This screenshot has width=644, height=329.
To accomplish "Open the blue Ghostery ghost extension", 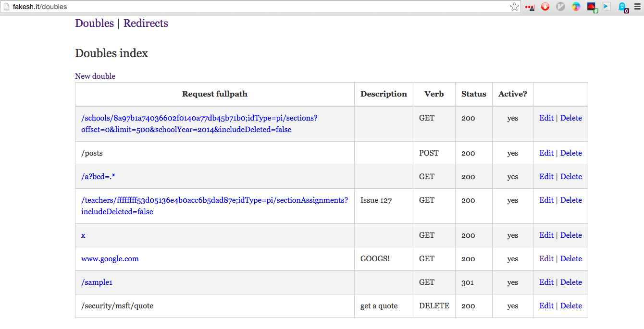I will click(622, 7).
